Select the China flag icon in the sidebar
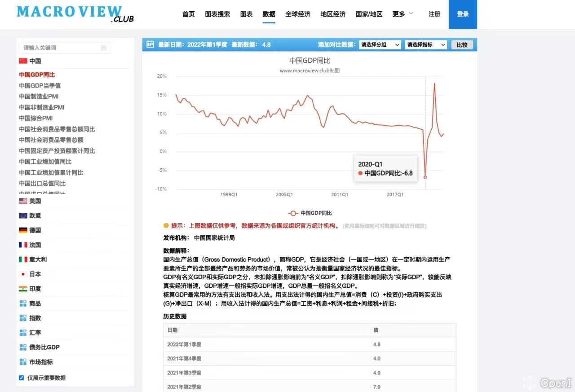 [23, 61]
